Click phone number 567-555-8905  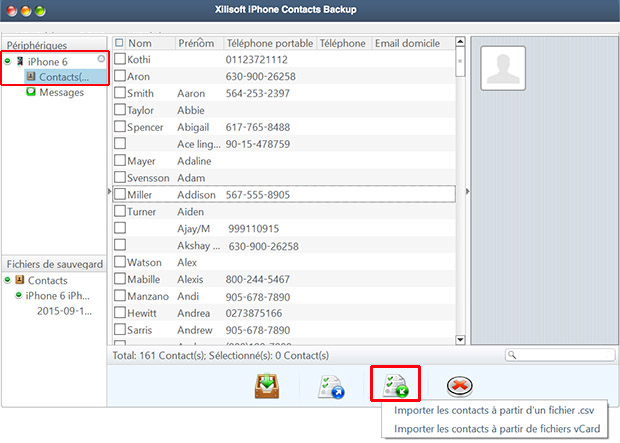258,195
